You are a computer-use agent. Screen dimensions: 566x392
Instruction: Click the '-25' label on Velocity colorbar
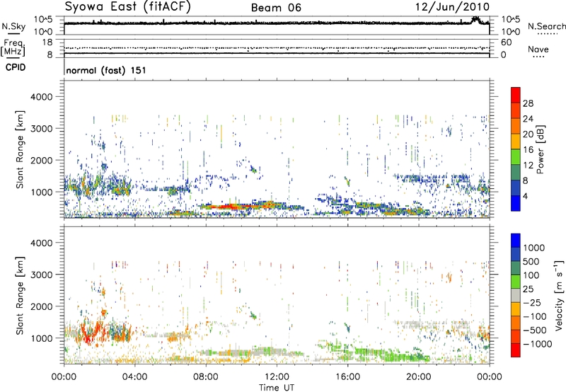[x=532, y=303]
